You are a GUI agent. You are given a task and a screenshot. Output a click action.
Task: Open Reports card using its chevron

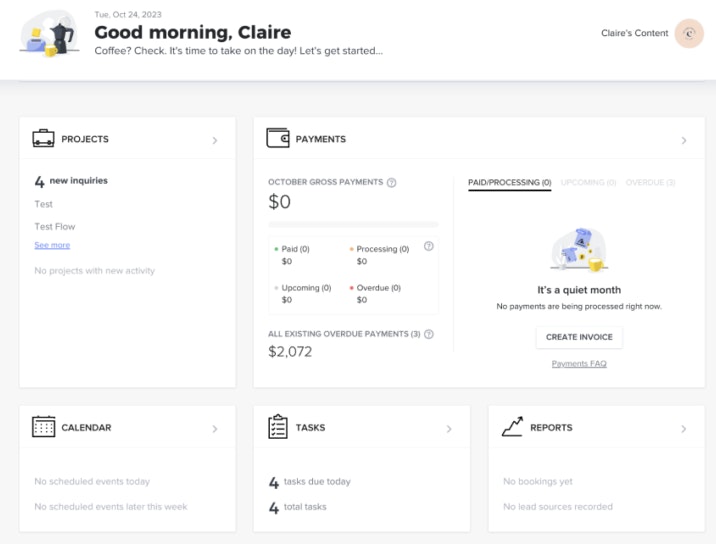click(x=684, y=429)
